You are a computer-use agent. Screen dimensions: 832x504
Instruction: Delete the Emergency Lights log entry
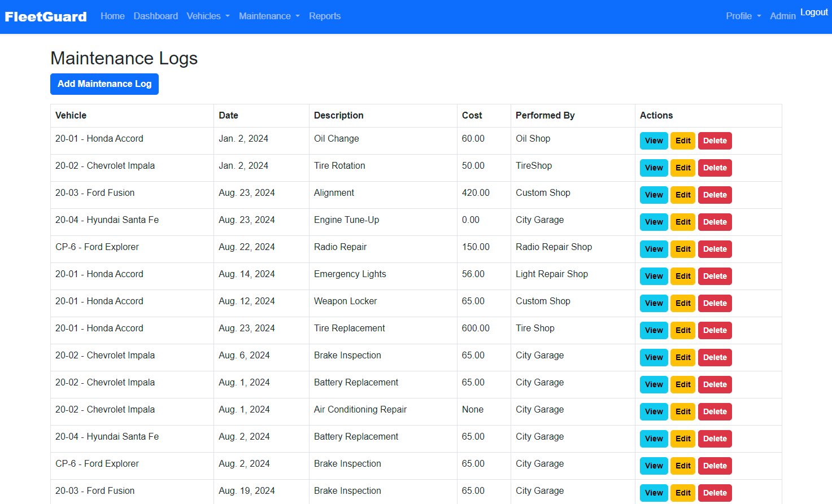tap(715, 277)
